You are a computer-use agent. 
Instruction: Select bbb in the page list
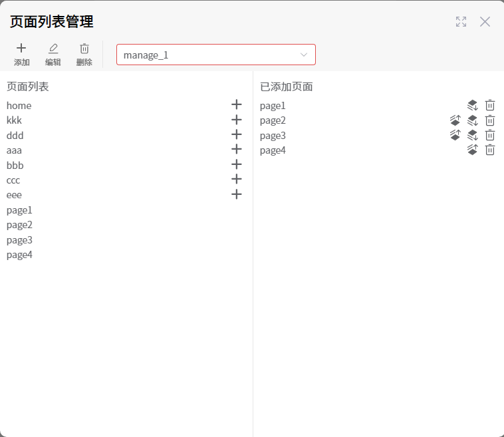tap(15, 165)
